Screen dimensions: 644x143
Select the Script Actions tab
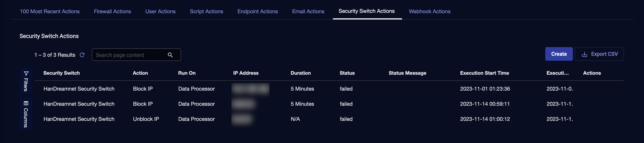point(206,12)
